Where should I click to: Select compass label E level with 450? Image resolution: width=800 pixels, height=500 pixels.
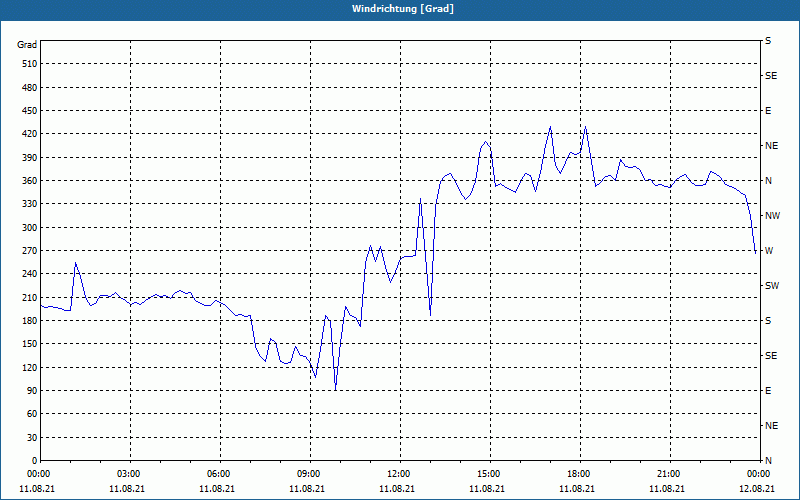768,111
